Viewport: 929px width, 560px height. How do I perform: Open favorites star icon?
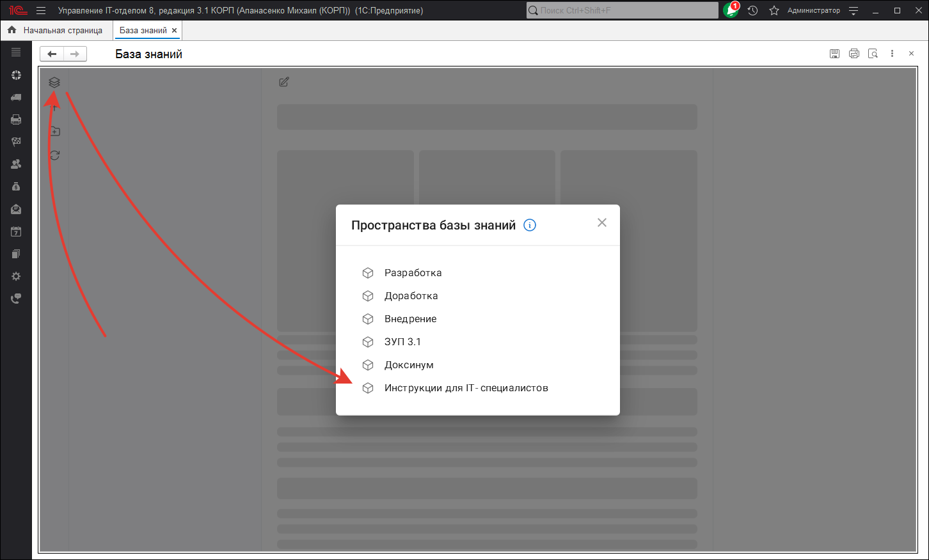coord(774,10)
